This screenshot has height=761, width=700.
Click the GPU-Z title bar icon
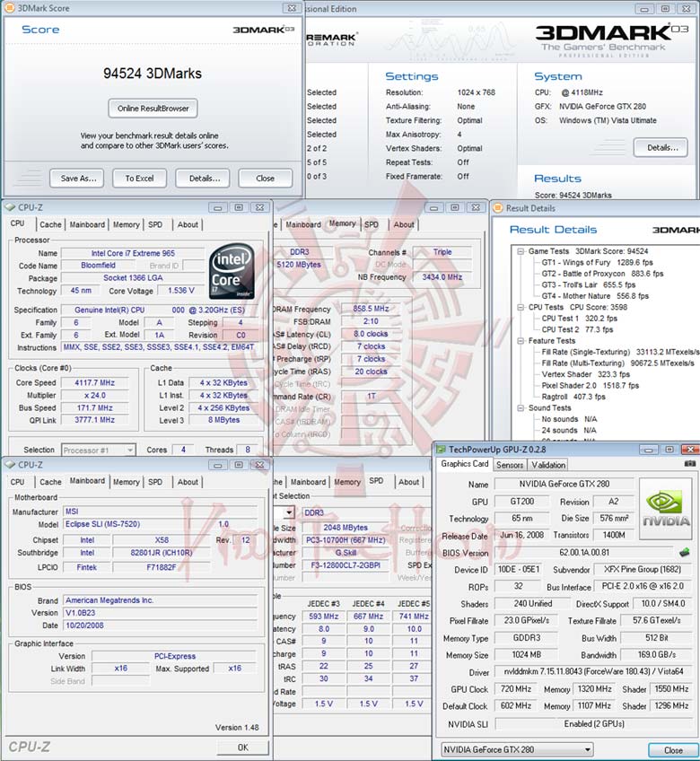(x=441, y=450)
